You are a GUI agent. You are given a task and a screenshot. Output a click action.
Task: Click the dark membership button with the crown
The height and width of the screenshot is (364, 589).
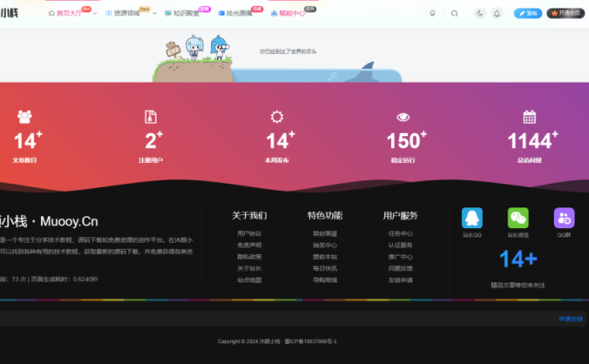click(565, 13)
